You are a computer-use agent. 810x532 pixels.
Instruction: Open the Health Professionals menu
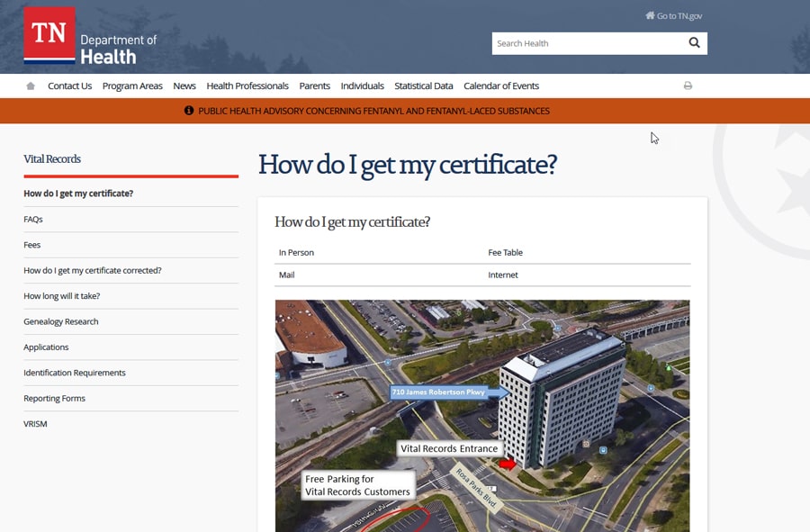tap(247, 86)
